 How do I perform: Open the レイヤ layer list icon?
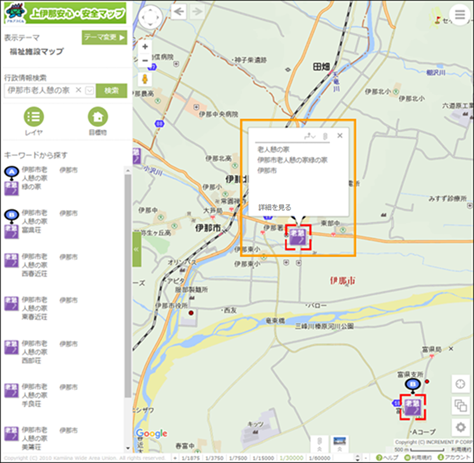[34, 117]
